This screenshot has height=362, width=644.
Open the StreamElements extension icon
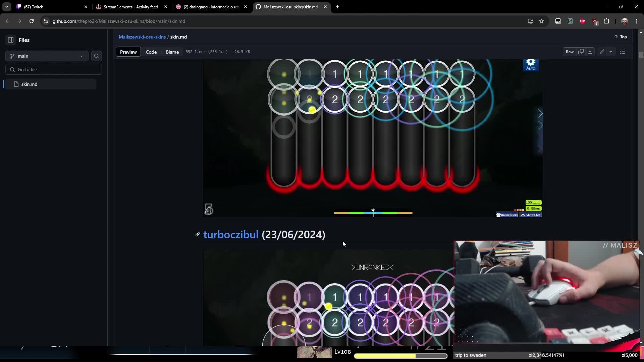click(570, 21)
